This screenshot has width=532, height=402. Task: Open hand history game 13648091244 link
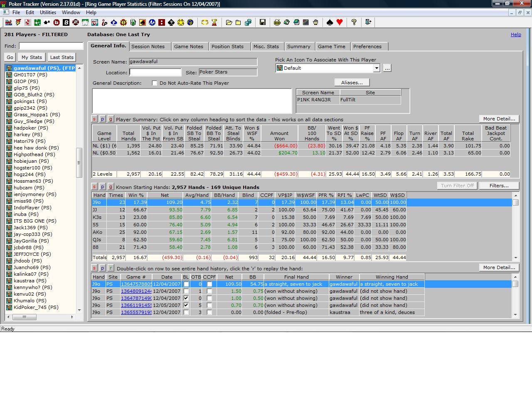tap(136, 292)
